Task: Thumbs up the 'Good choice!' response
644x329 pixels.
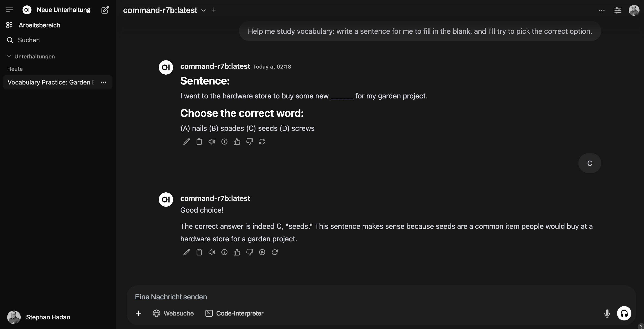Action: coord(237,252)
